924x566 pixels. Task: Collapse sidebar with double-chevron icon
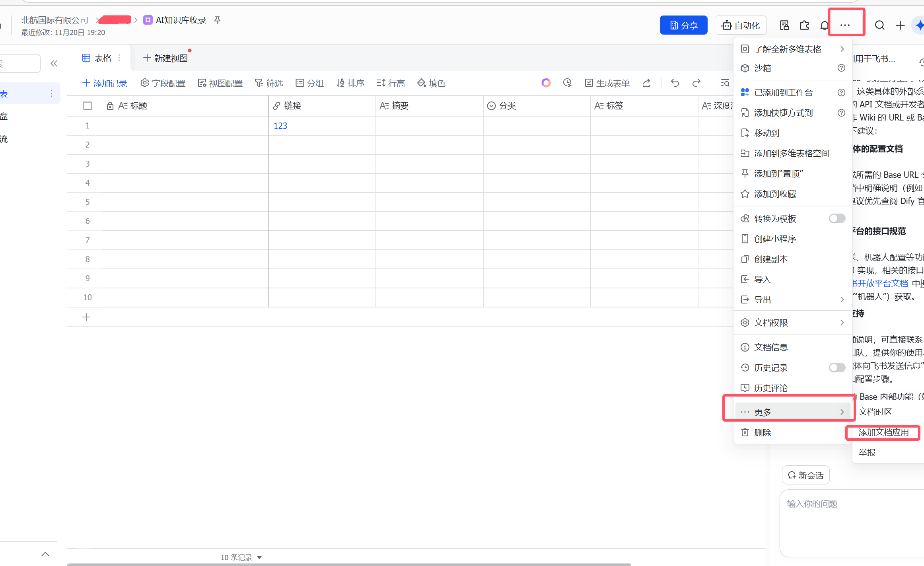[x=54, y=64]
